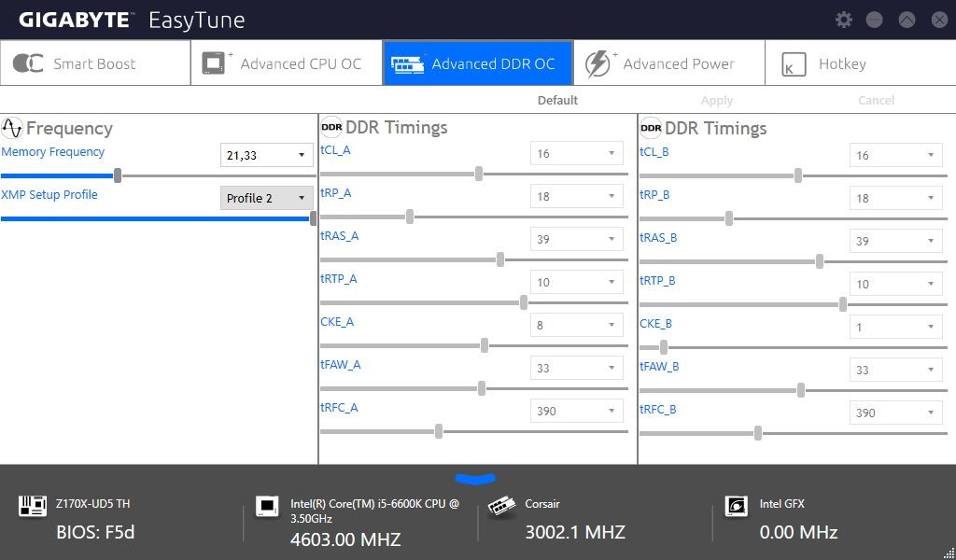Click the CKE_B slider handle
Screen dimensions: 956x560
pos(664,348)
